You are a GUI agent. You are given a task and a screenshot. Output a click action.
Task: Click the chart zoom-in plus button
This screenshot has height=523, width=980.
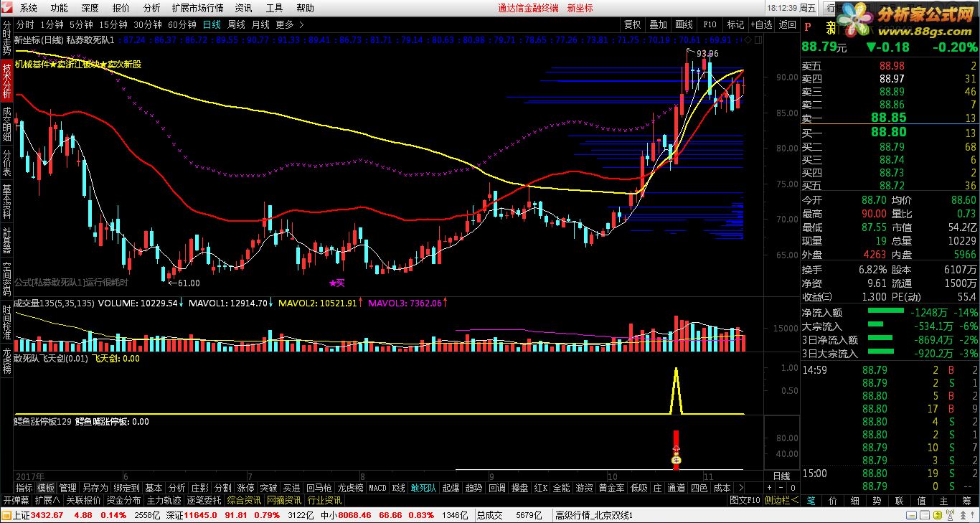coord(771,488)
